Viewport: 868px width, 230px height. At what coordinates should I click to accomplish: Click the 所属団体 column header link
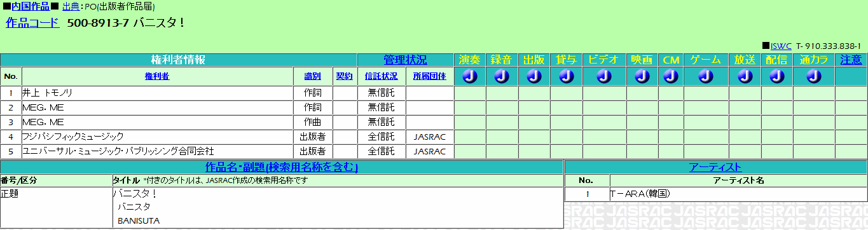[430, 76]
